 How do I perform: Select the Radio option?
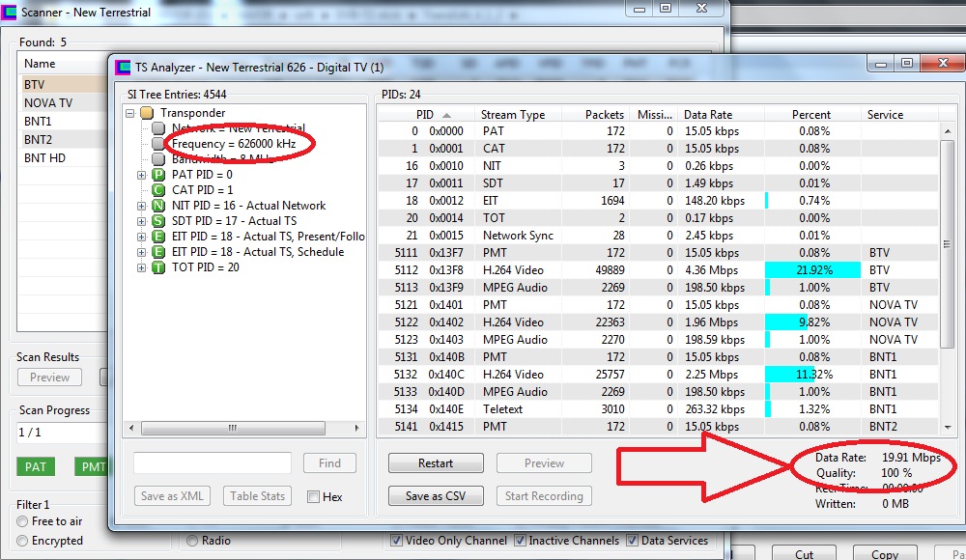point(192,541)
